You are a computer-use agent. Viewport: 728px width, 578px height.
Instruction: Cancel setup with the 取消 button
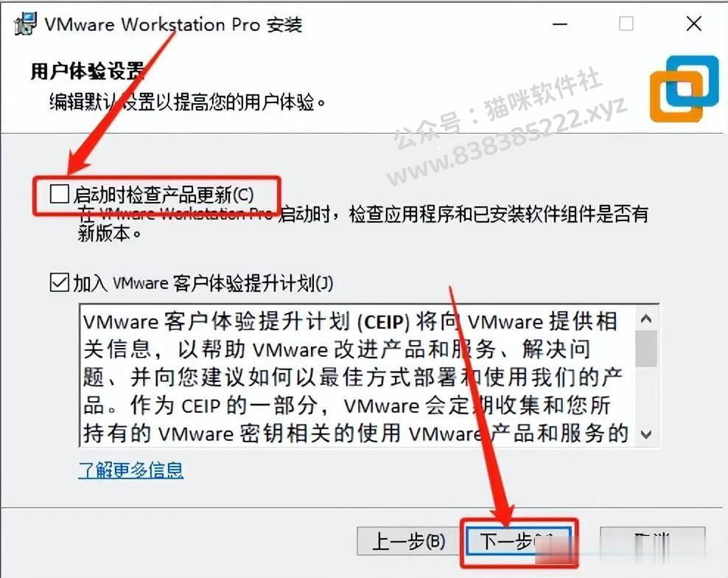click(652, 541)
